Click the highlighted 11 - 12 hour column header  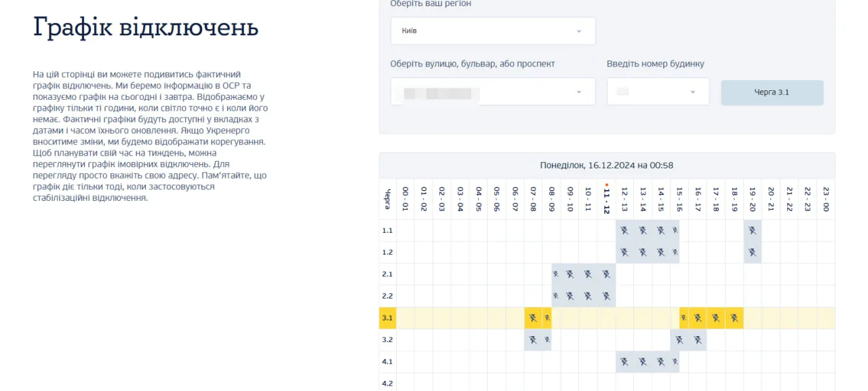pyautogui.click(x=606, y=198)
